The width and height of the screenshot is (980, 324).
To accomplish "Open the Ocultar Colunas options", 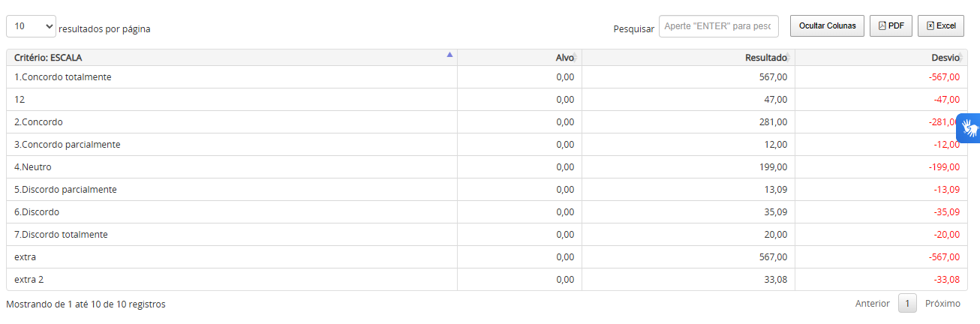I will [827, 25].
